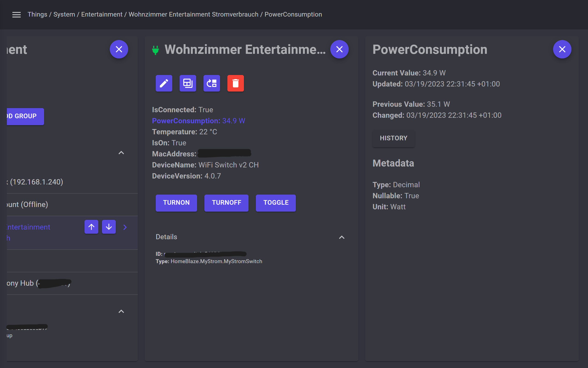Go to Entertainment in the breadcrumb

click(x=102, y=14)
